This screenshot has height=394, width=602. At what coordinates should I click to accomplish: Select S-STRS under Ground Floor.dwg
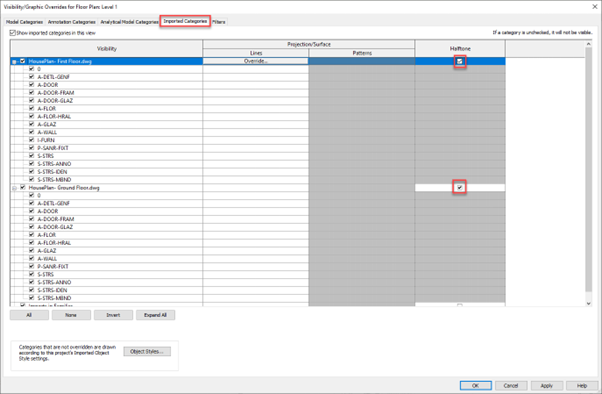[45, 274]
